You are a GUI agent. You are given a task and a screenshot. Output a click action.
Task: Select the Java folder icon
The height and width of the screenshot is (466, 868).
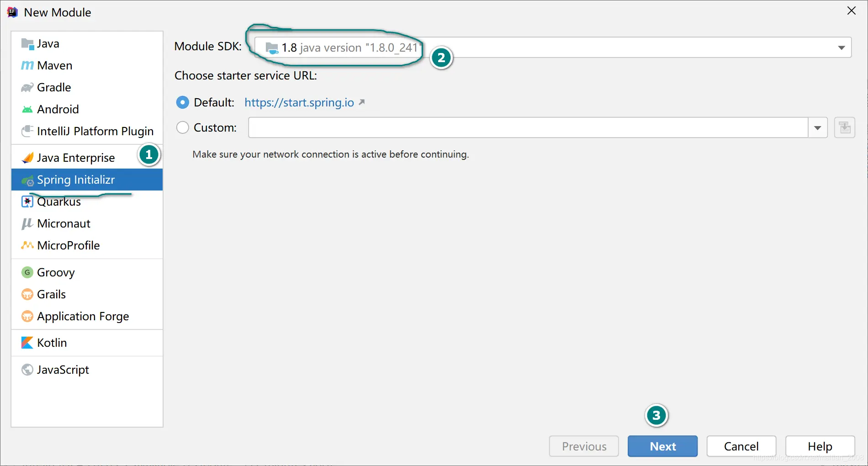pos(27,44)
